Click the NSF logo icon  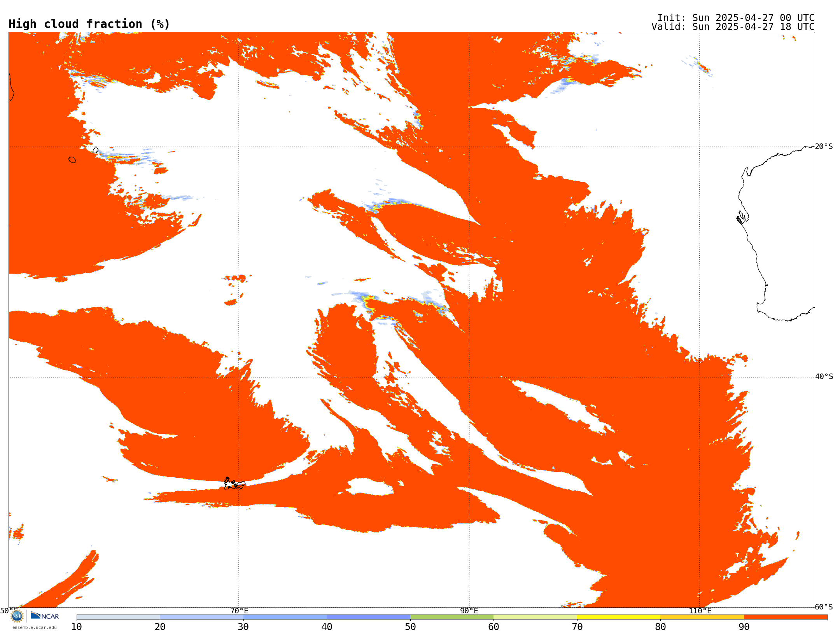point(17,616)
